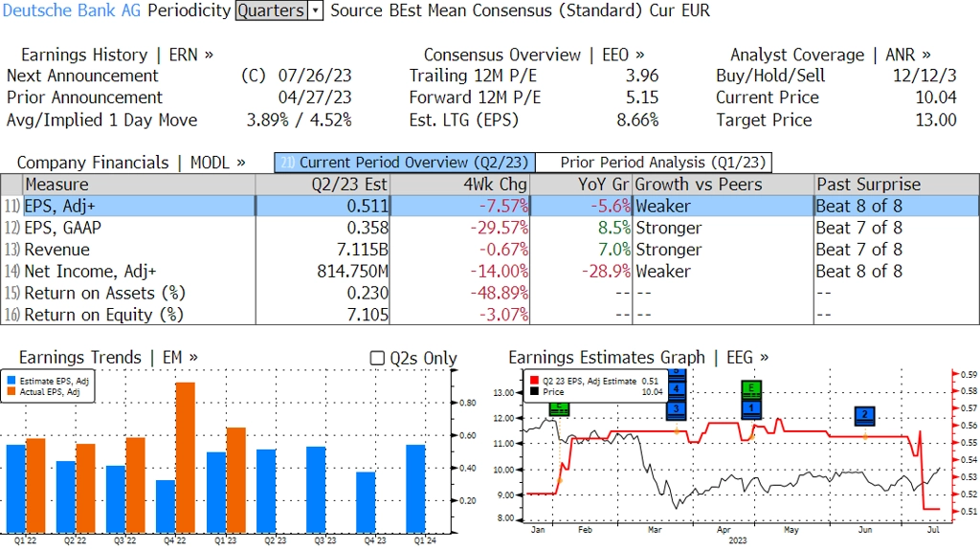Select the Return on Equity (%) row

490,315
